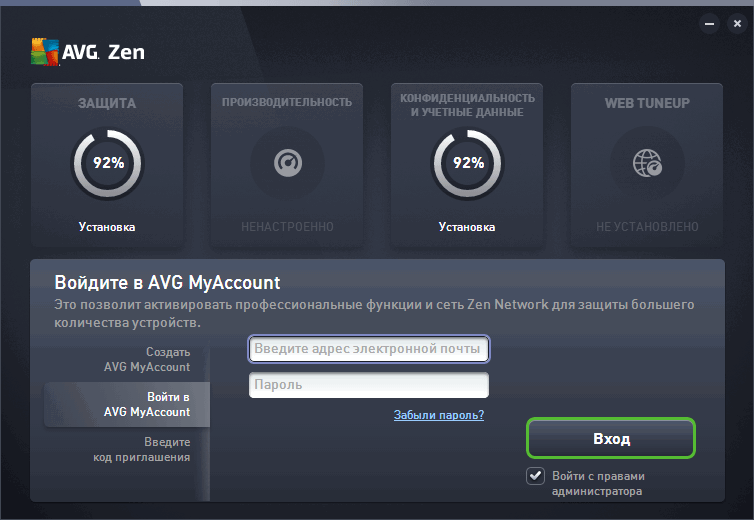754x520 pixels.
Task: Click НЕ УСТАНОВЛЕНО status under Web TuneUp
Action: tap(647, 227)
